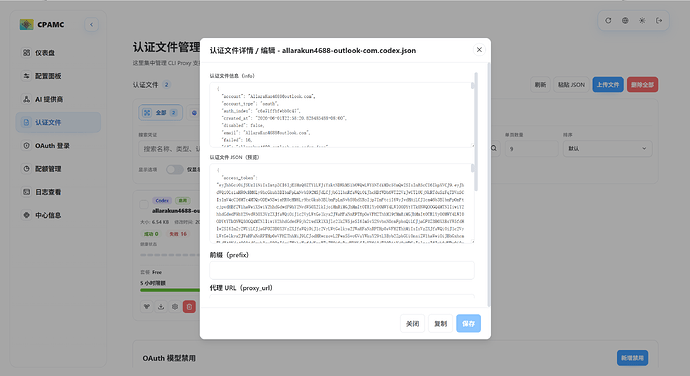Click the 粘贴 JSON button
Image resolution: width=690 pixels, height=376 pixels.
tap(571, 85)
